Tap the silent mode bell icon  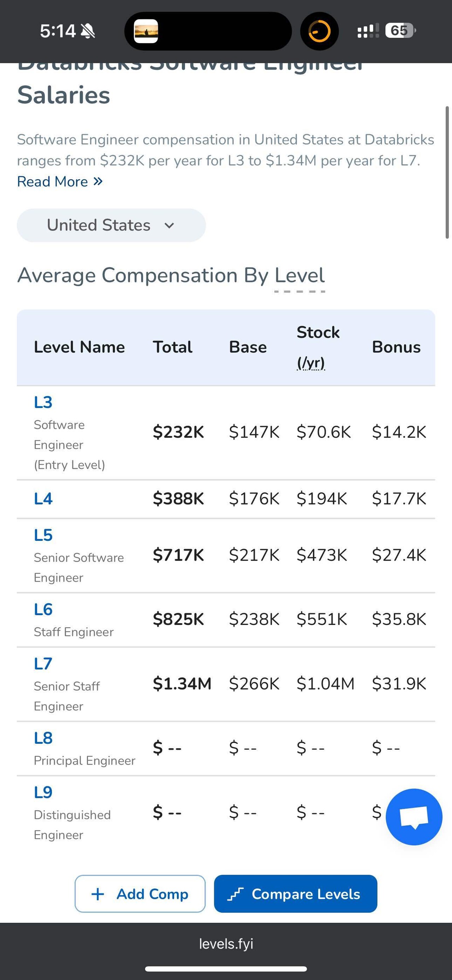coord(88,31)
